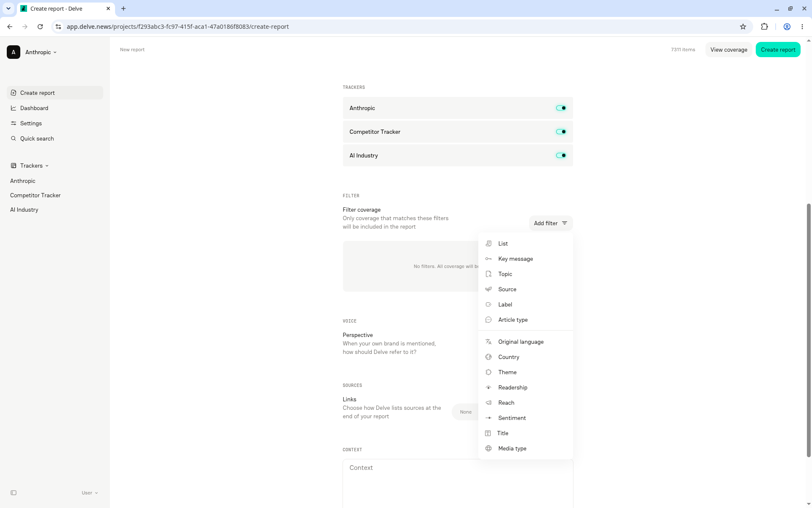Open the Anthropic workspace dropdown
The image size is (812, 508).
coord(32,52)
